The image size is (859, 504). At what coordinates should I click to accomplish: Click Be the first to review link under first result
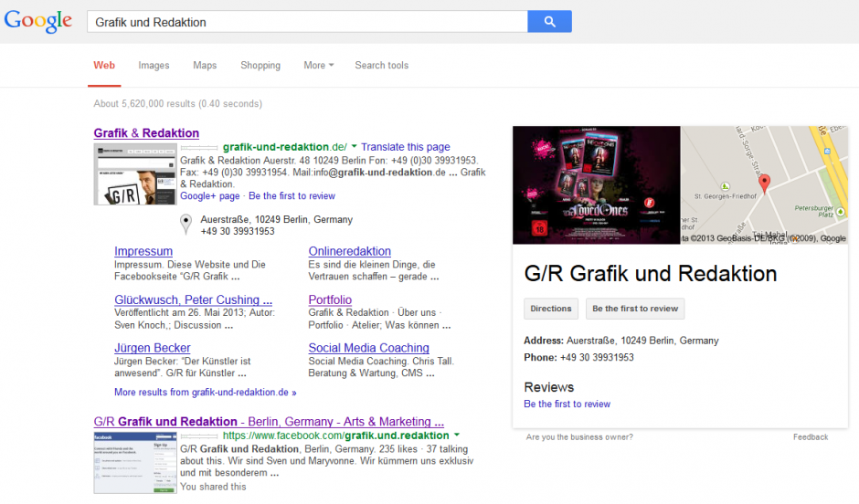coord(292,196)
